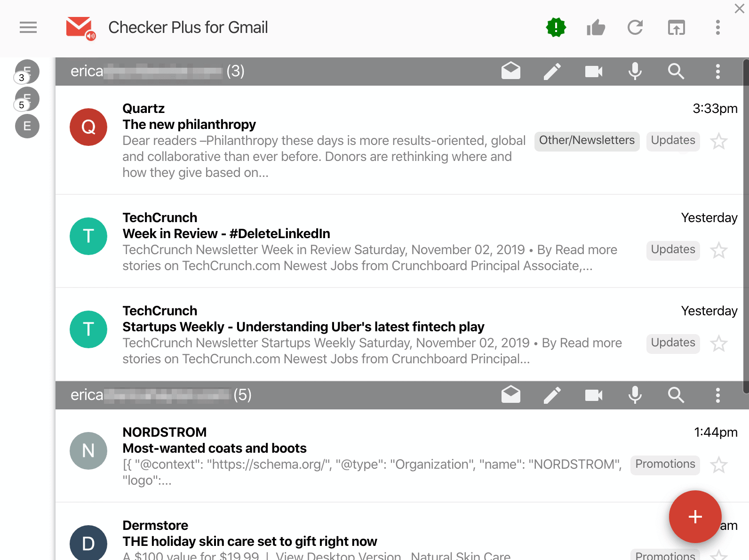The image size is (749, 560).
Task: Open 'Startups Weekly' Uber fintech email
Action: [303, 327]
